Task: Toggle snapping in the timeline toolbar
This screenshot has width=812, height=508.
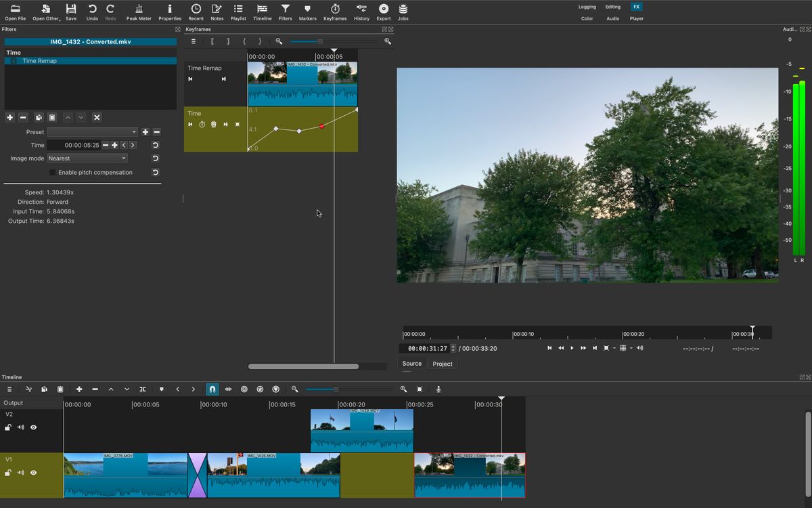Action: 212,389
